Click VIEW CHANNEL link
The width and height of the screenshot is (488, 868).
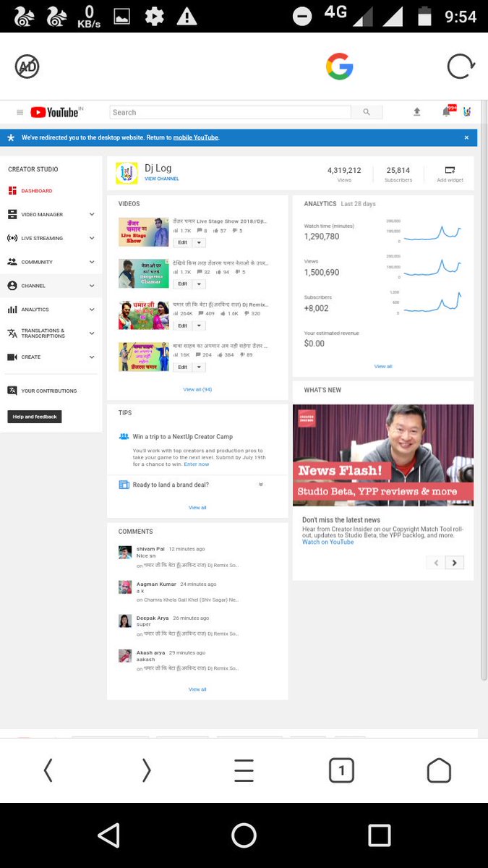pyautogui.click(x=162, y=179)
